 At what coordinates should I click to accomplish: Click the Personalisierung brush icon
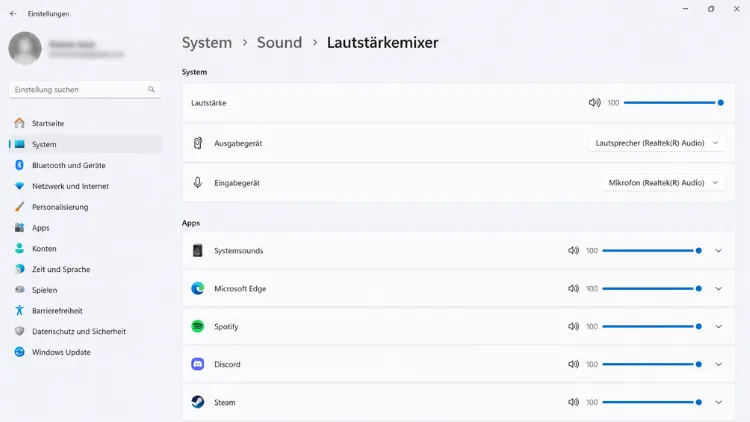tap(19, 207)
